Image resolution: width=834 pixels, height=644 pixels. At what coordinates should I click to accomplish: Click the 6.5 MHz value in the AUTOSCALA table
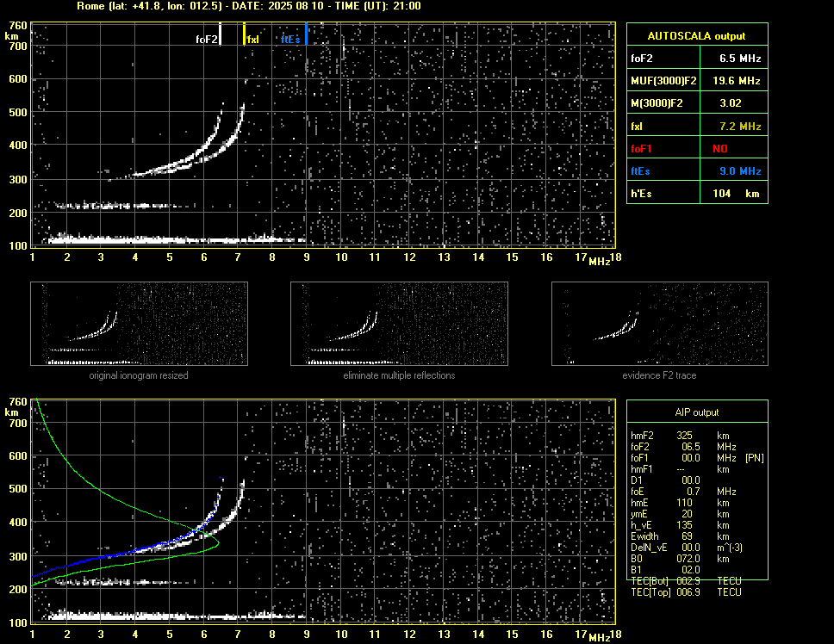click(x=735, y=59)
